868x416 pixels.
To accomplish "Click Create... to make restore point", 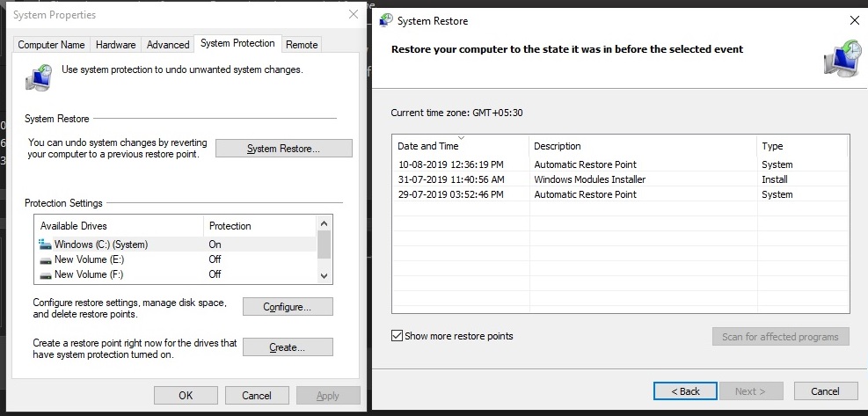I will (x=288, y=347).
